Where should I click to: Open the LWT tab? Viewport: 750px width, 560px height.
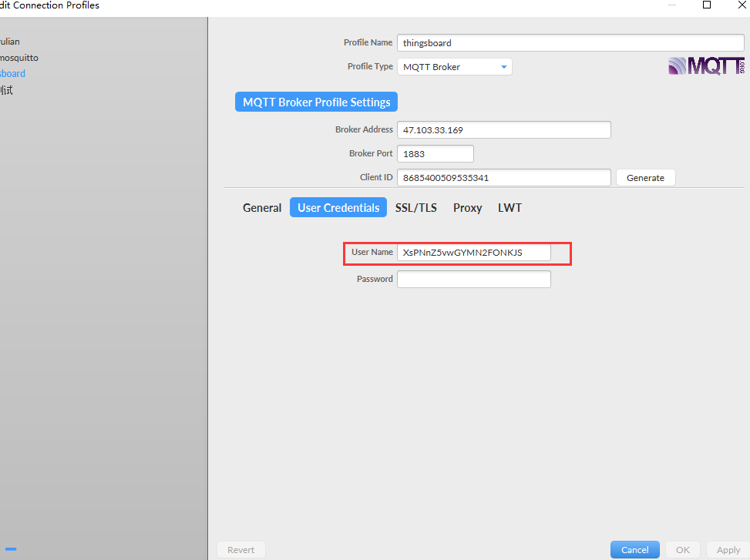[x=510, y=208]
